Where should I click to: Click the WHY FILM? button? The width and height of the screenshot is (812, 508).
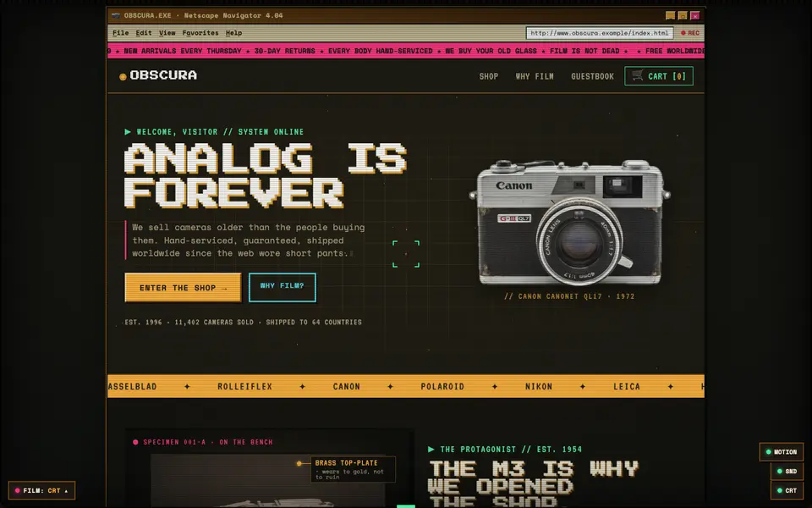click(x=283, y=287)
